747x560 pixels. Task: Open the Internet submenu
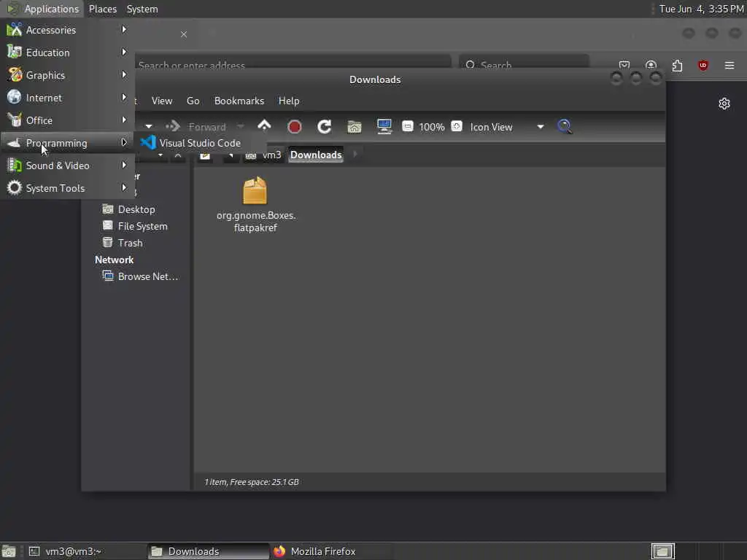pyautogui.click(x=67, y=98)
